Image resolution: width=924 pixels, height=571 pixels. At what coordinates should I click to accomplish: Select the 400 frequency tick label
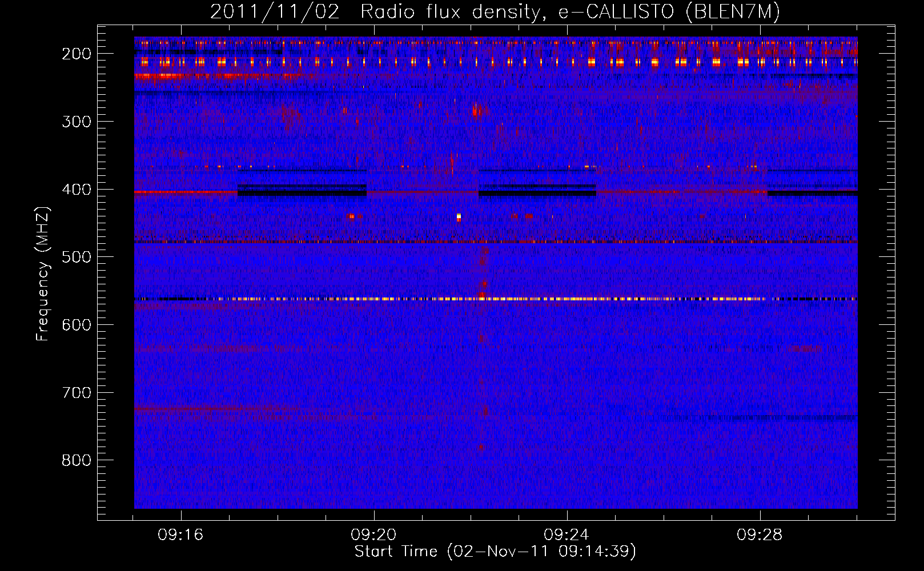77,190
